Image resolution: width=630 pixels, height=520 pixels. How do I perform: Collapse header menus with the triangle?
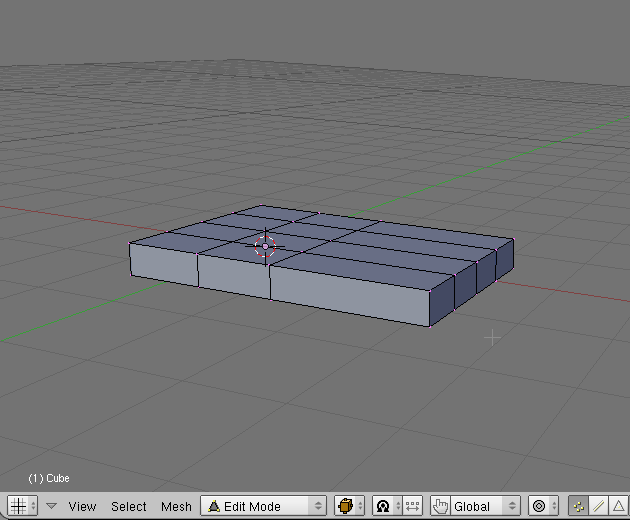[51, 506]
